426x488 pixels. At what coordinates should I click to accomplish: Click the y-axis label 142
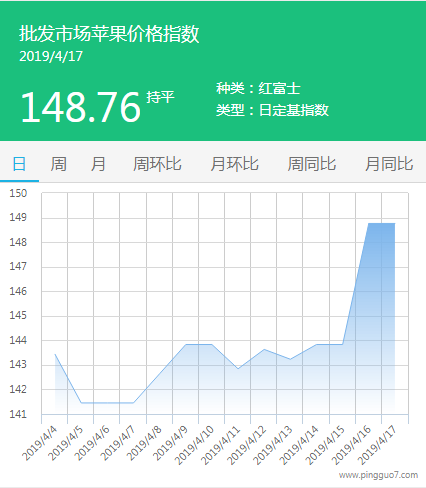click(x=18, y=389)
